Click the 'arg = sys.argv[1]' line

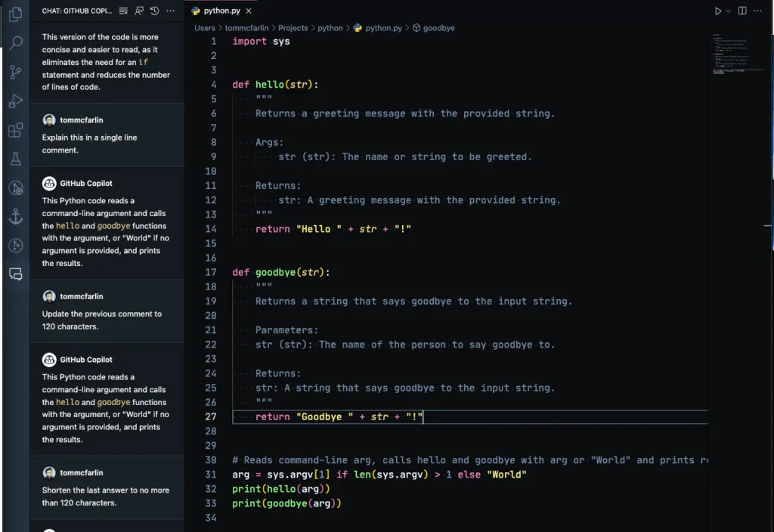[x=379, y=475]
